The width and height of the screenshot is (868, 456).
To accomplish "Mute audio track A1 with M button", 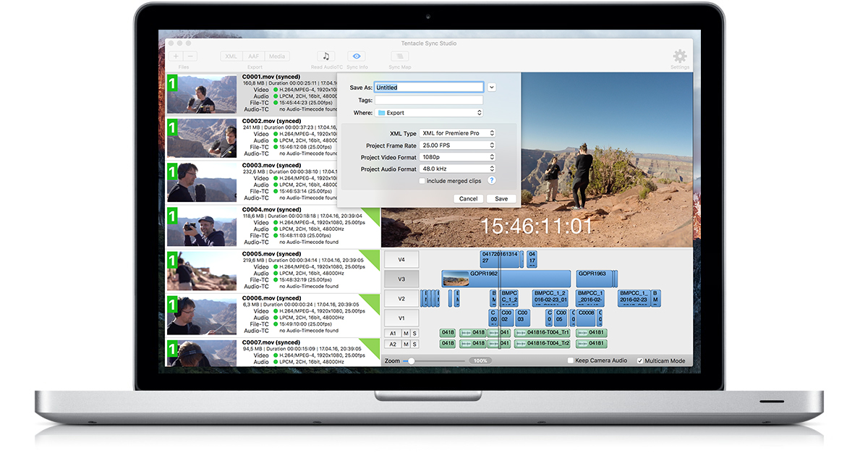I will click(x=407, y=333).
